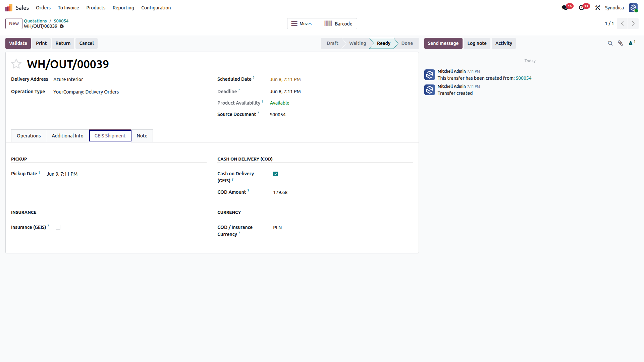Open the conversations message icon
The width and height of the screenshot is (644, 362).
click(x=565, y=8)
